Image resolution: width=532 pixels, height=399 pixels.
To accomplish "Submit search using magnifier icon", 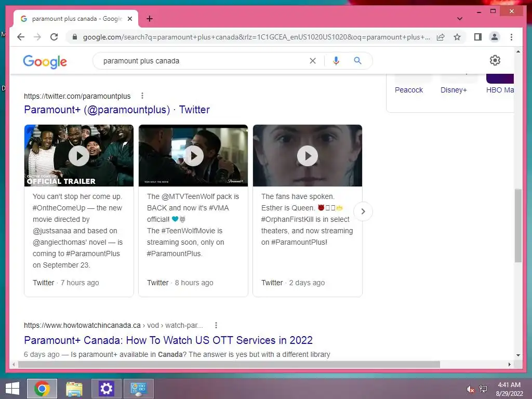I will (357, 61).
